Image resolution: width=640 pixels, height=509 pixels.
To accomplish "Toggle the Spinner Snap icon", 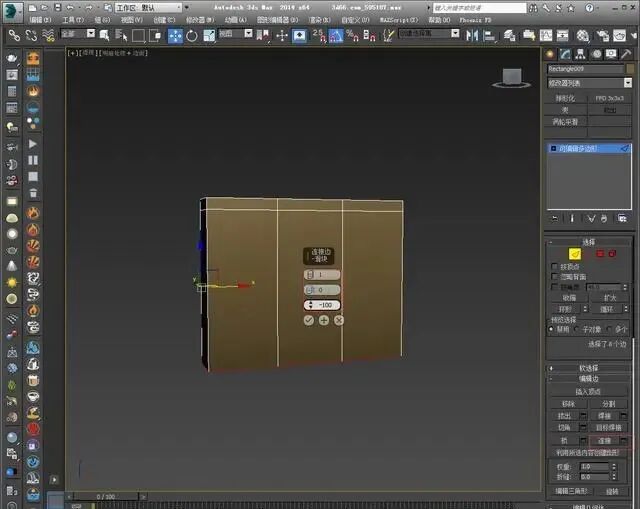I will [369, 36].
